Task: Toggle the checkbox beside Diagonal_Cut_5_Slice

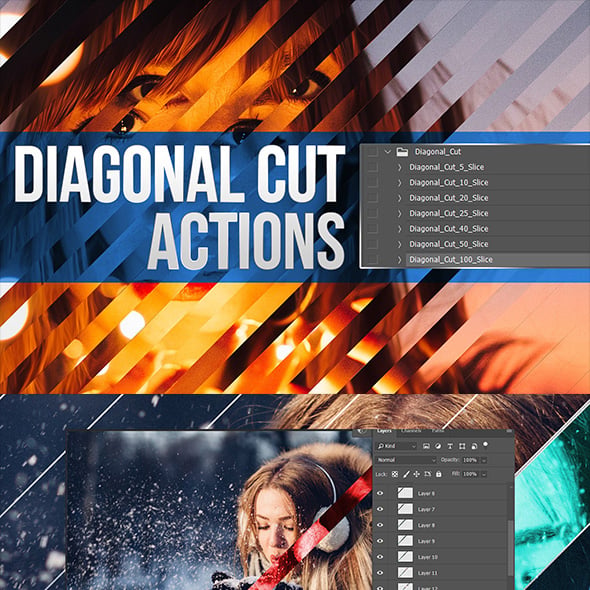Action: coord(373,167)
